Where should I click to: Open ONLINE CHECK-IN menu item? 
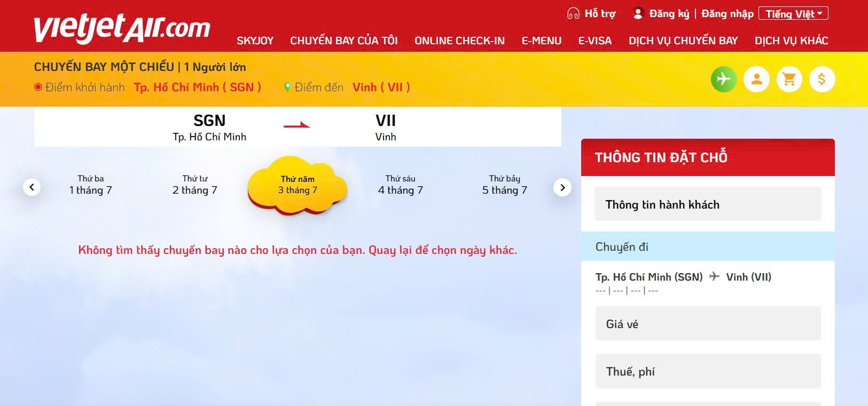459,41
